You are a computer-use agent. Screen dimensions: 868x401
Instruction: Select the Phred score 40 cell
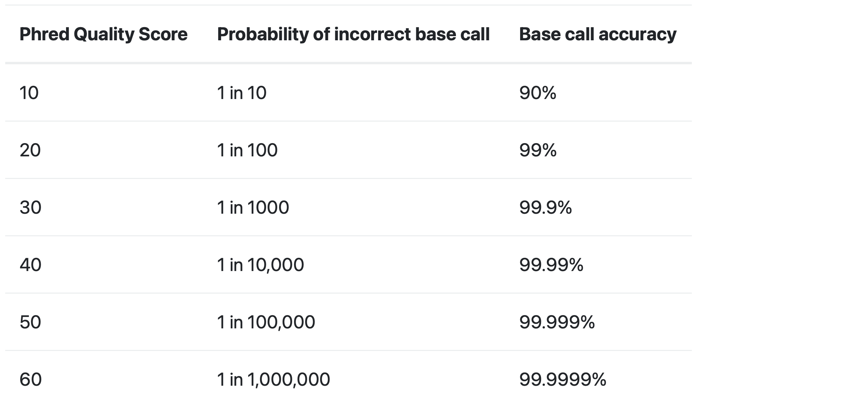[31, 265]
